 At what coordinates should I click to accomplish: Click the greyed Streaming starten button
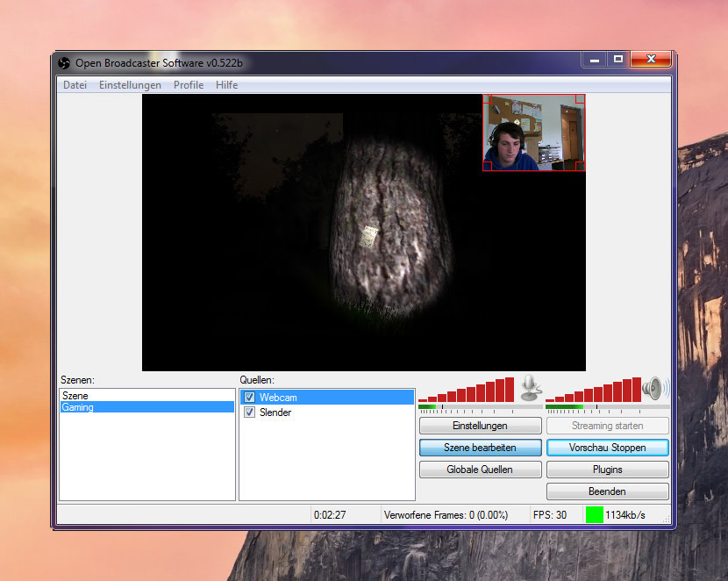(607, 426)
